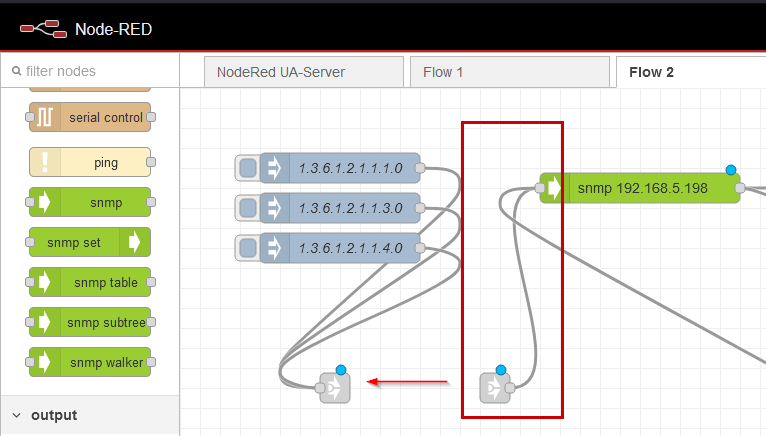This screenshot has width=766, height=436.
Task: Switch to the NodeRed UA-Server tab
Action: (x=304, y=72)
